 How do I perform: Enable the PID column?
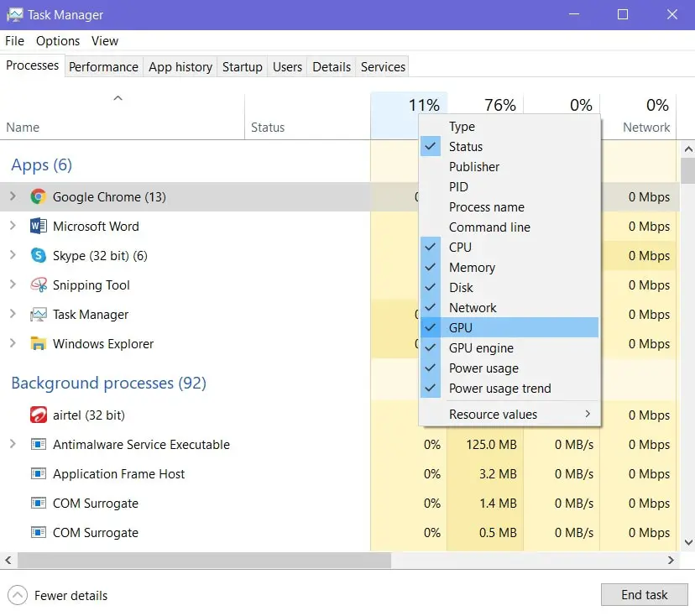509,187
